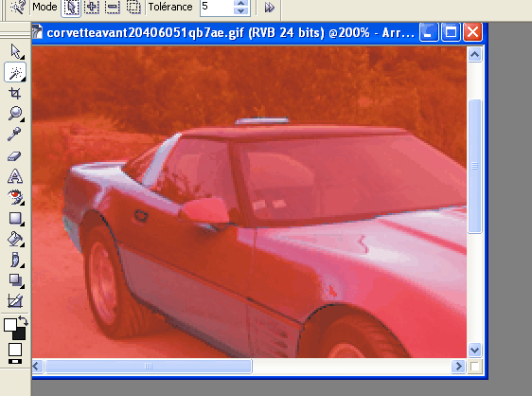Click the vertical scrollbar thumb

[x=474, y=166]
